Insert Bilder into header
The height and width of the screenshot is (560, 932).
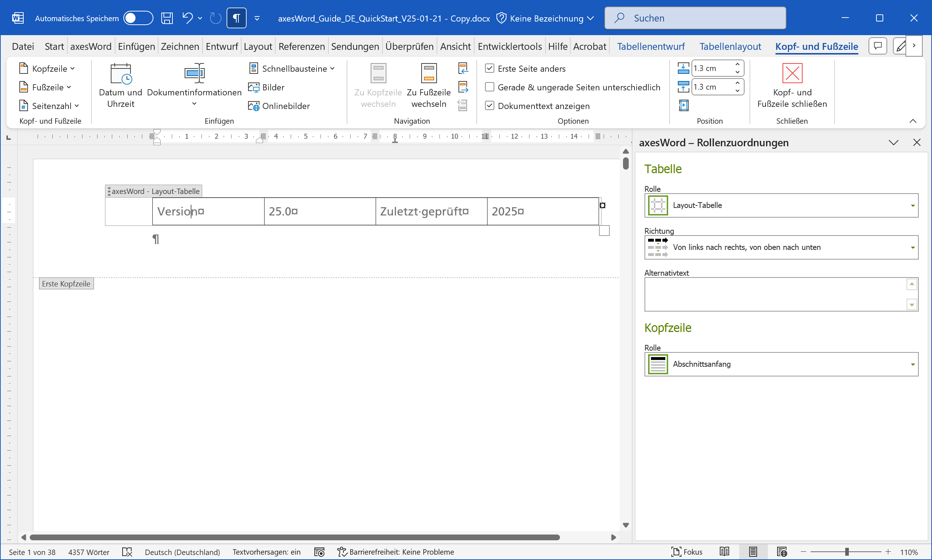point(266,87)
